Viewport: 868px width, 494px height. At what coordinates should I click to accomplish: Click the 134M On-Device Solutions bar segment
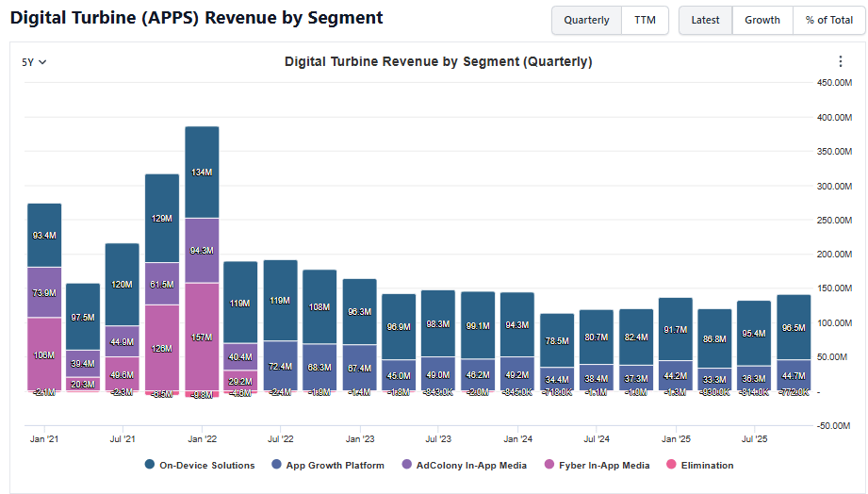click(x=202, y=173)
